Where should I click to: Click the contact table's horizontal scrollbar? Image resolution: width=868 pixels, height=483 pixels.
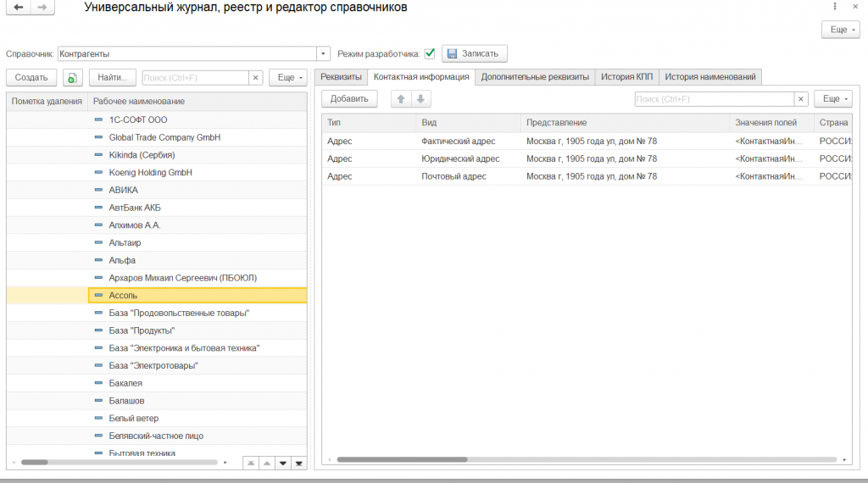[x=587, y=459]
